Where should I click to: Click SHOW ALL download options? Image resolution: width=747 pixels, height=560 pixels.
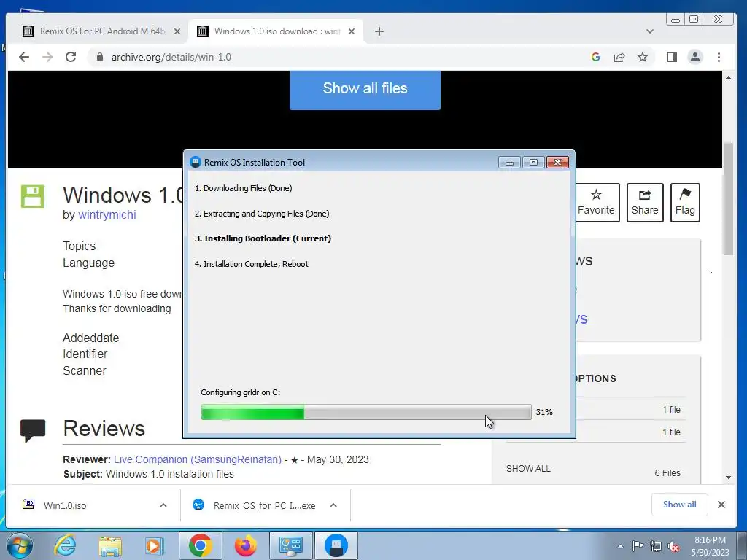tap(528, 469)
